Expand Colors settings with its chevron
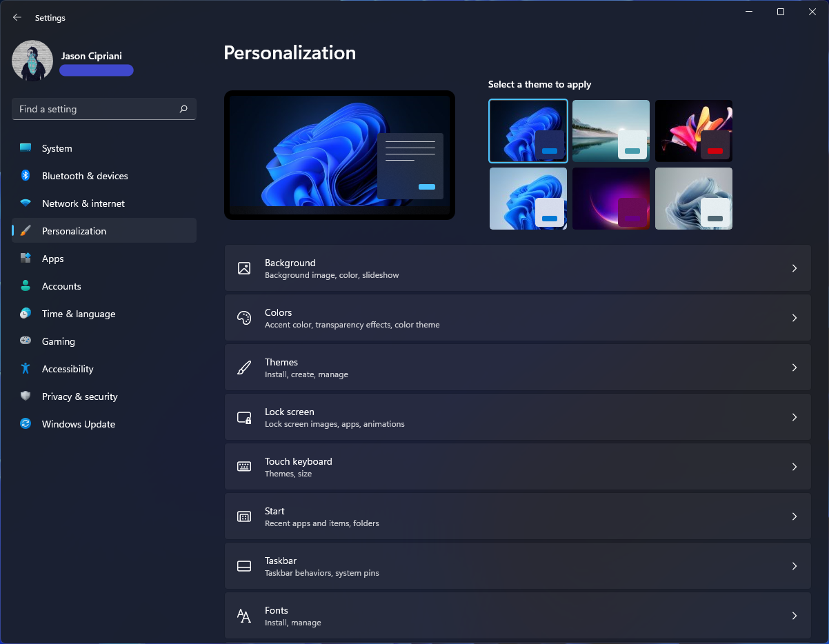This screenshot has width=829, height=644. click(x=795, y=318)
